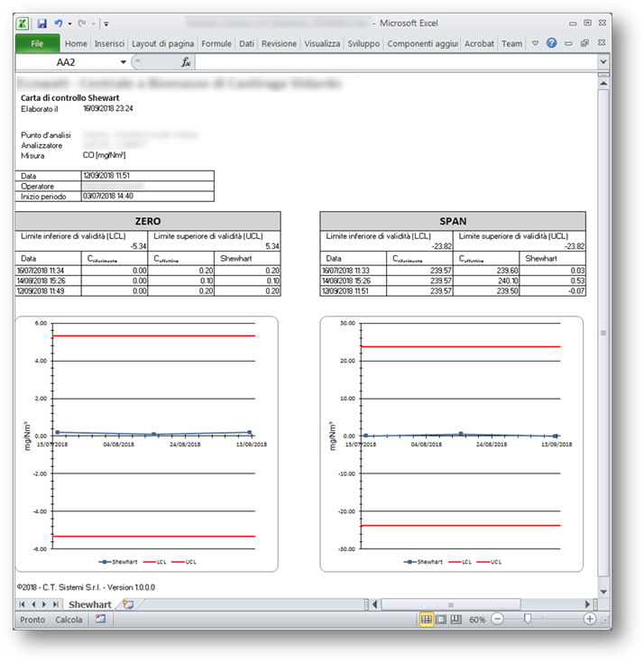This screenshot has height=662, width=644.
Task: Open Customize Quick Access Toolbar dropdown
Action: pyautogui.click(x=106, y=23)
